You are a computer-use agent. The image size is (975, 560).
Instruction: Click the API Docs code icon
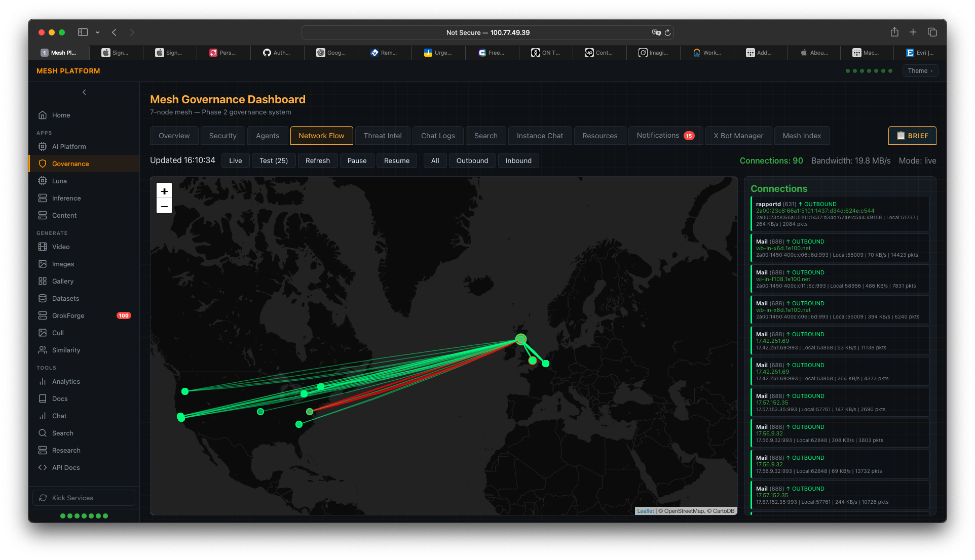(x=43, y=467)
